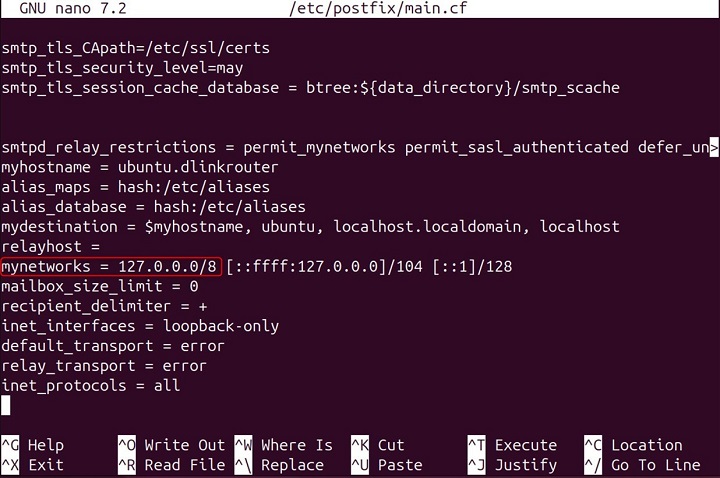
Task: Click the Justify shortcut label
Action: point(525,465)
